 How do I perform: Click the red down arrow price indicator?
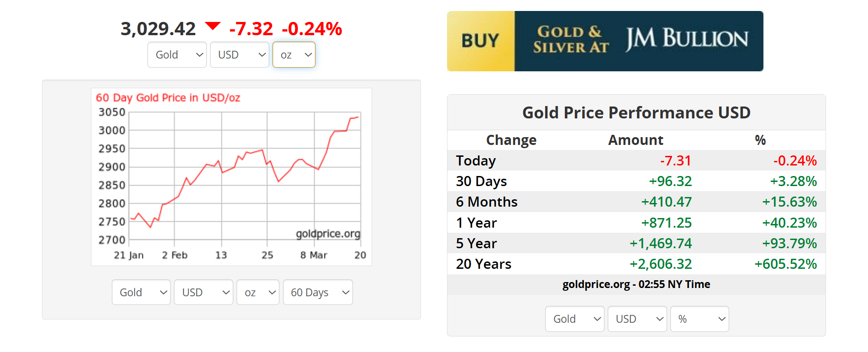coord(213,26)
